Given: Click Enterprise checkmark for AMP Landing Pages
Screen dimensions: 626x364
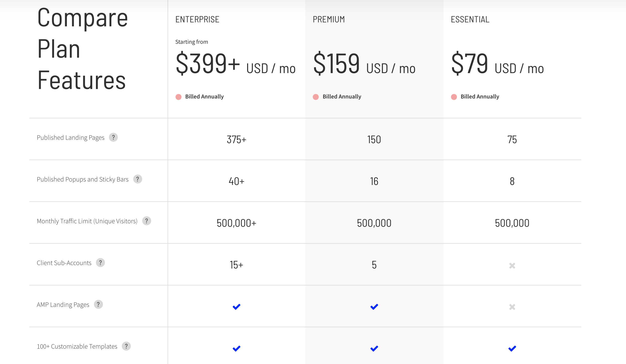Looking at the screenshot, I should tap(236, 307).
